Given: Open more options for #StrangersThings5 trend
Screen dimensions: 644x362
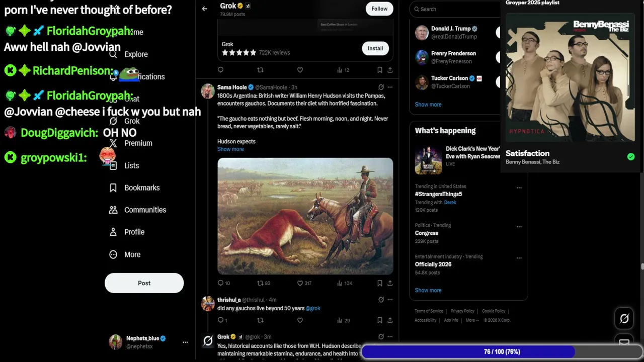Looking at the screenshot, I should [x=519, y=188].
